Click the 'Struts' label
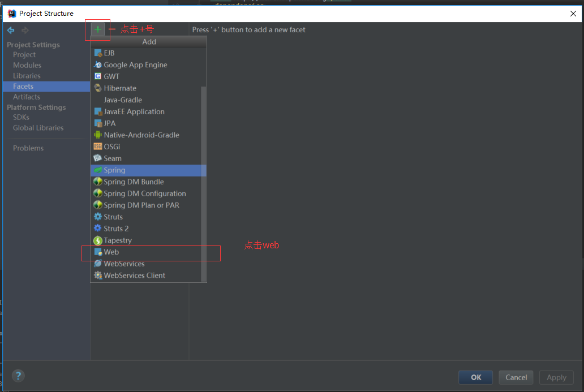 [113, 217]
